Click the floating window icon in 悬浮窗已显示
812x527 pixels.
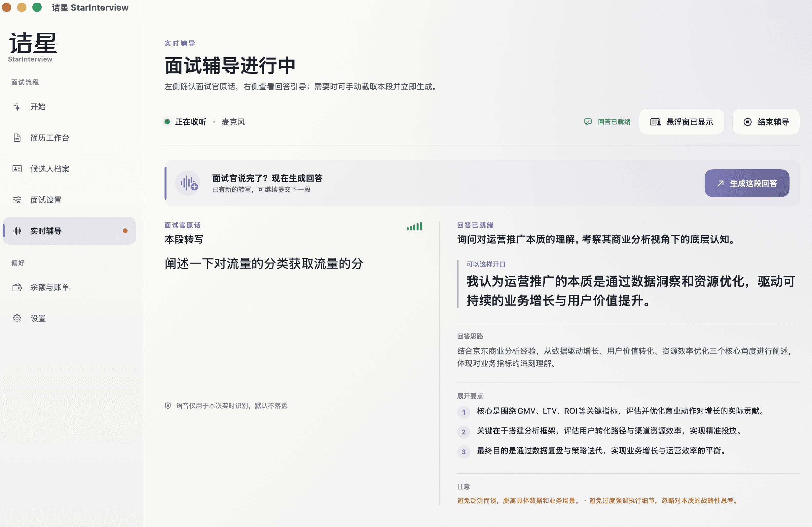click(x=655, y=122)
